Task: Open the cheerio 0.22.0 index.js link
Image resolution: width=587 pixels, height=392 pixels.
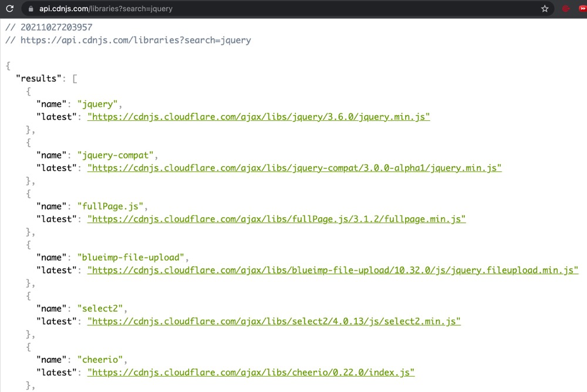Action: coord(251,372)
